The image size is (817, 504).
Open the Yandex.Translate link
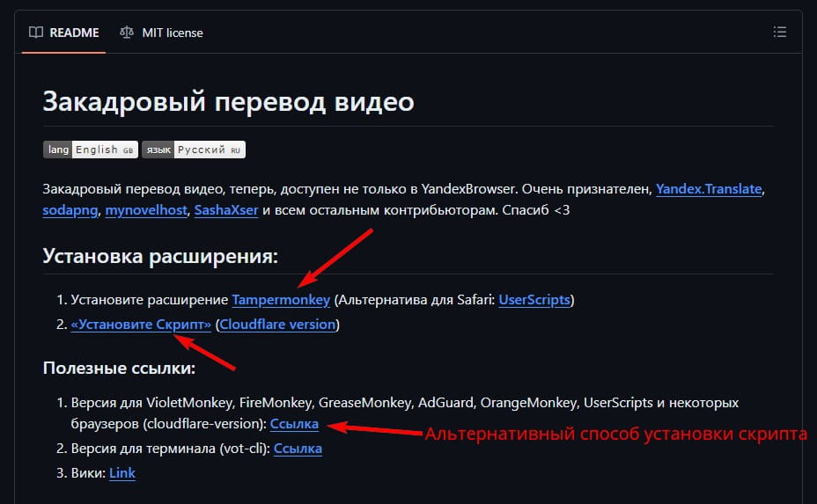709,188
